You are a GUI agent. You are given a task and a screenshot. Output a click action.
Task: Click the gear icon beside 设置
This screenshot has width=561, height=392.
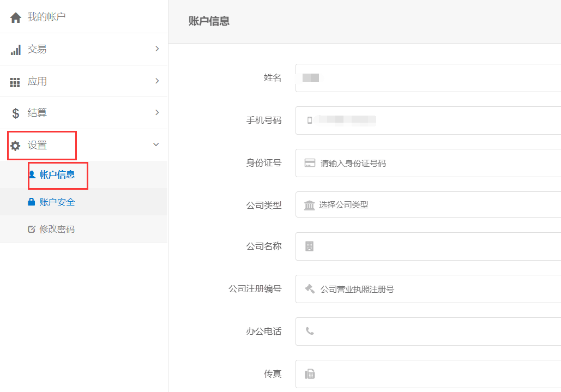click(15, 145)
